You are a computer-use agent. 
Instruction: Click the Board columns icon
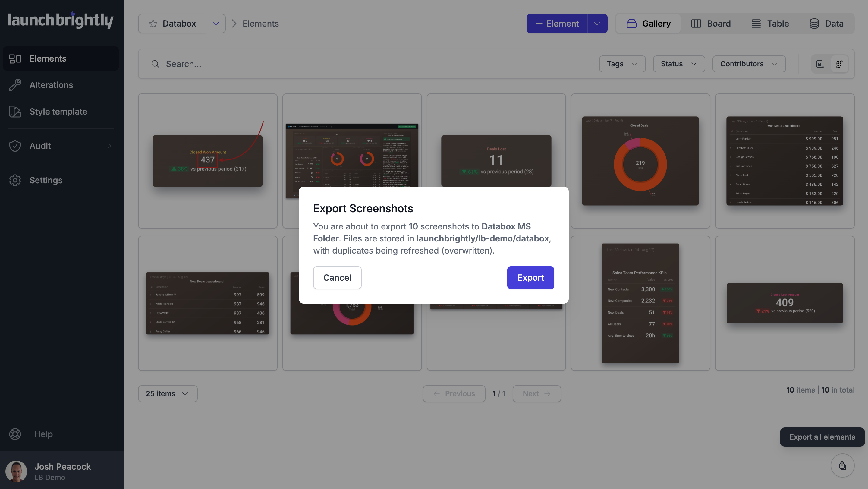[696, 24]
